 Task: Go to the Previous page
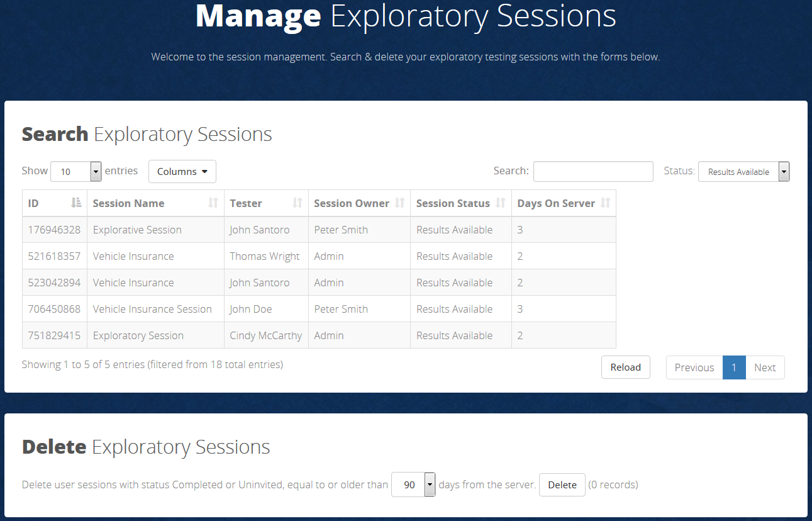pyautogui.click(x=694, y=367)
